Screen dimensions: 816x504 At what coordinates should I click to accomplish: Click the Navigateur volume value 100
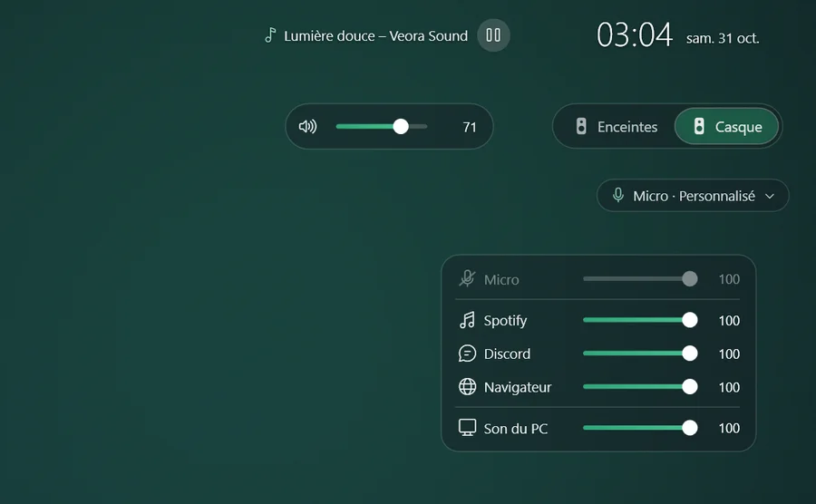click(x=729, y=387)
